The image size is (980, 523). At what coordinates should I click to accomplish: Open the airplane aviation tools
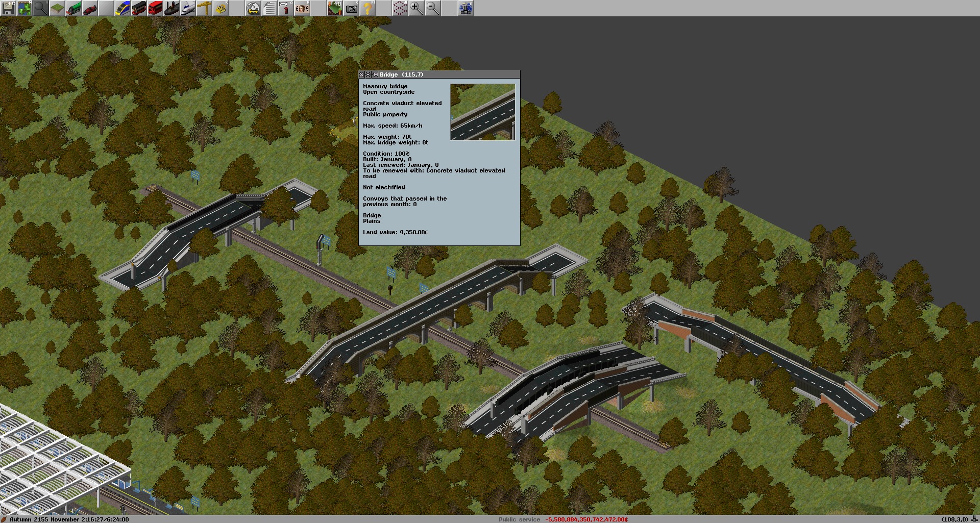188,8
